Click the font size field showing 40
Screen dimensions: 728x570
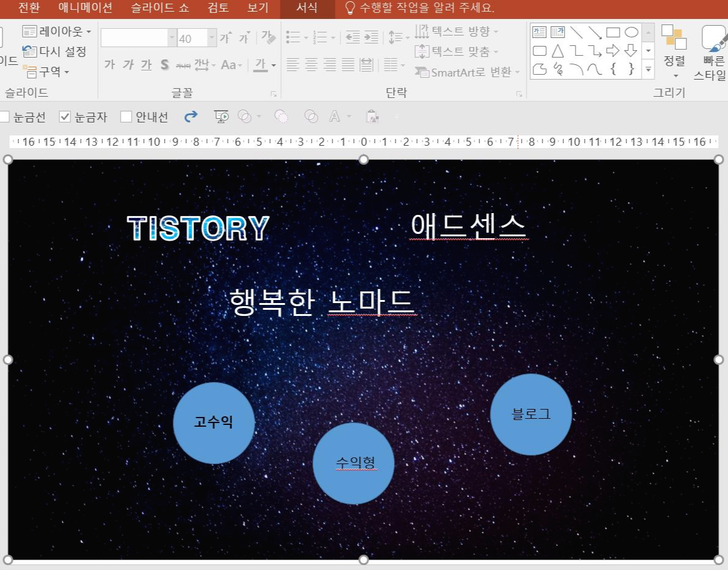tap(192, 38)
